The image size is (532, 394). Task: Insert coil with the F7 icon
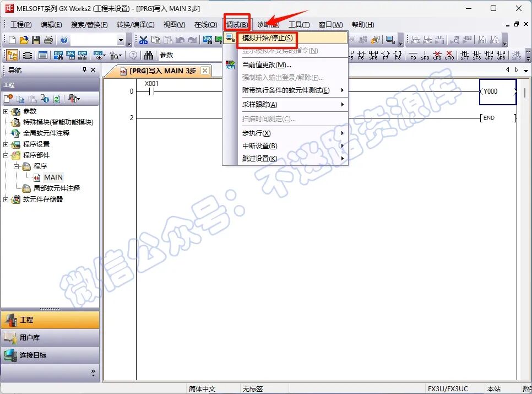click(x=386, y=55)
